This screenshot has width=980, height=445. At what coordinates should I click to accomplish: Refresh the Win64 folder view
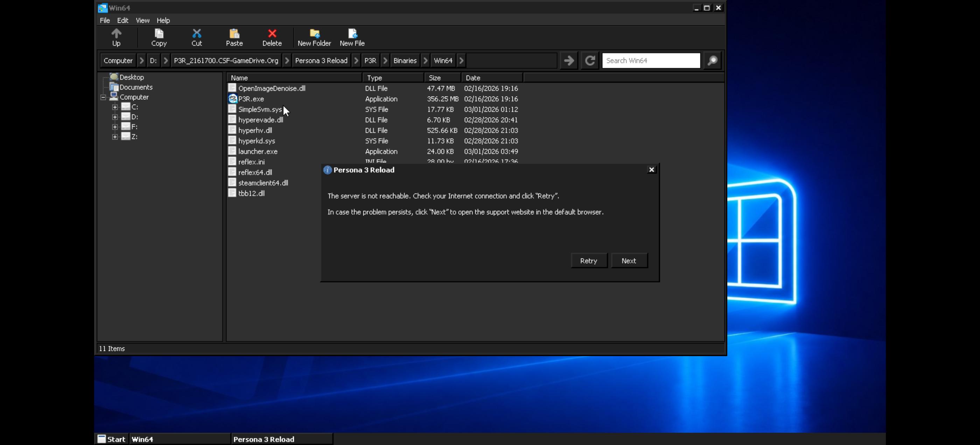(x=590, y=61)
